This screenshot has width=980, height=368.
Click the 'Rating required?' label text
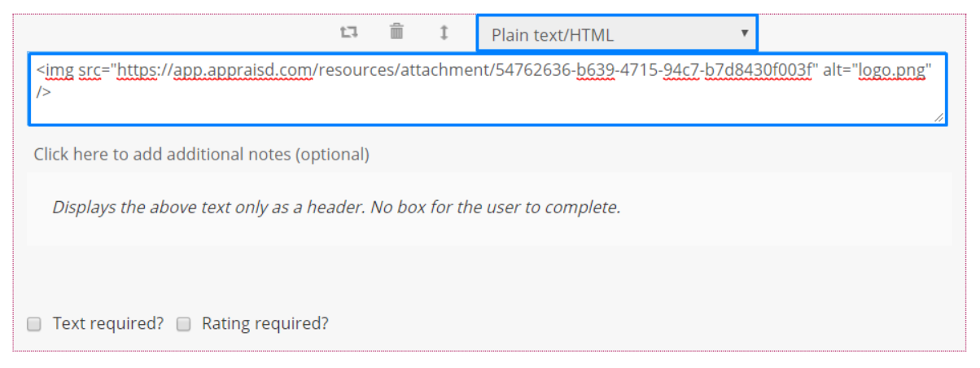265,323
